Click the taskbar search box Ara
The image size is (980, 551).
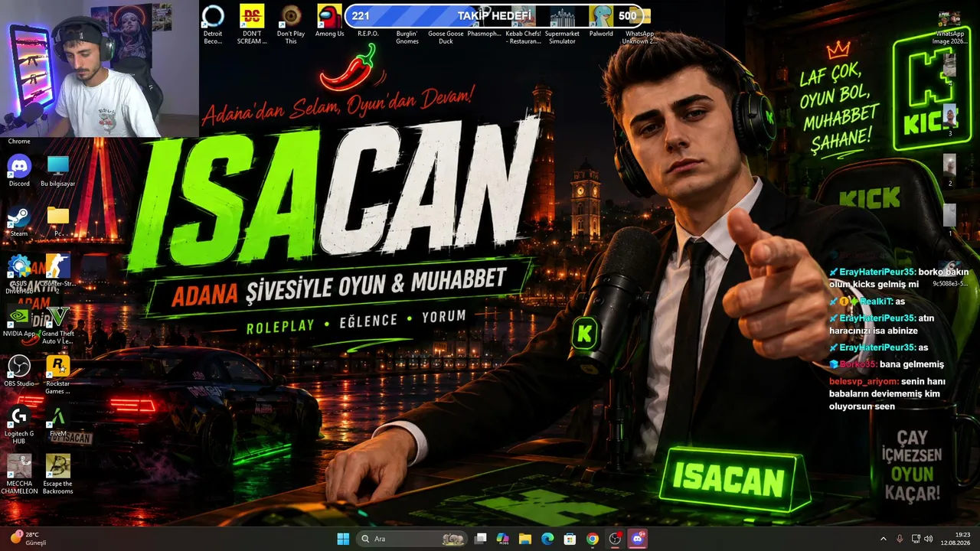413,539
